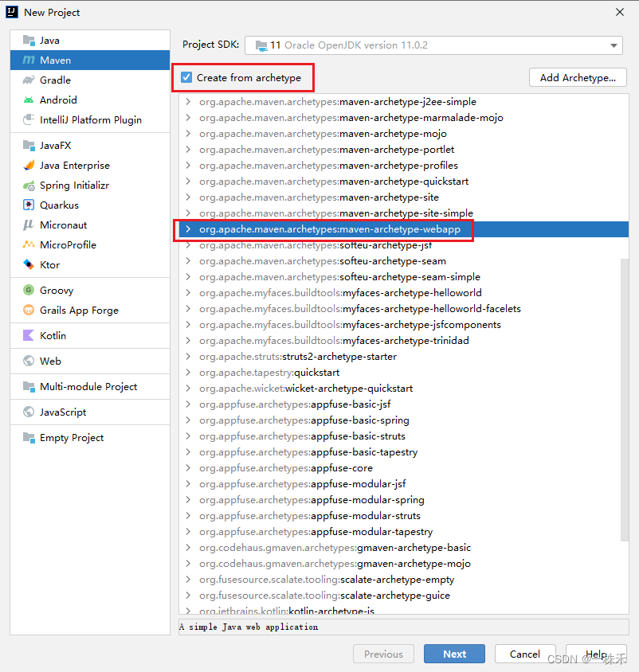Select Spring Initializr in sidebar
The image size is (639, 672).
coord(90,186)
